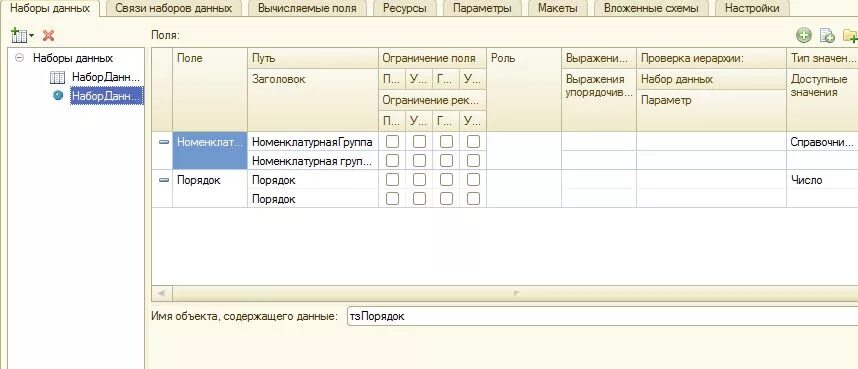
Task: Click the Номенклатурная груп... title cell
Action: 313,161
